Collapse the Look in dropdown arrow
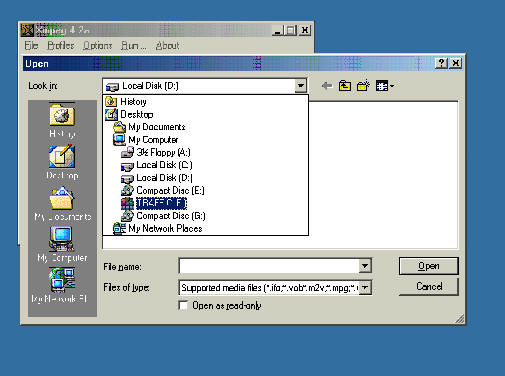The image size is (505, 376). (300, 86)
